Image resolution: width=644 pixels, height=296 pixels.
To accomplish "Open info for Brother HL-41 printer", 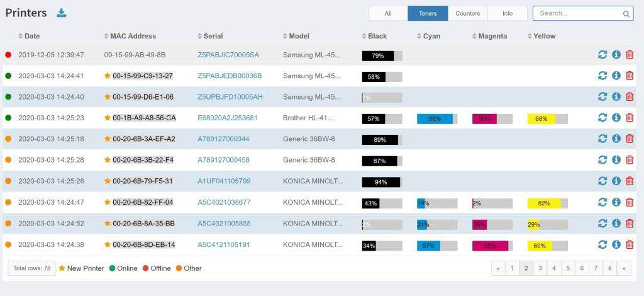I will pos(616,118).
